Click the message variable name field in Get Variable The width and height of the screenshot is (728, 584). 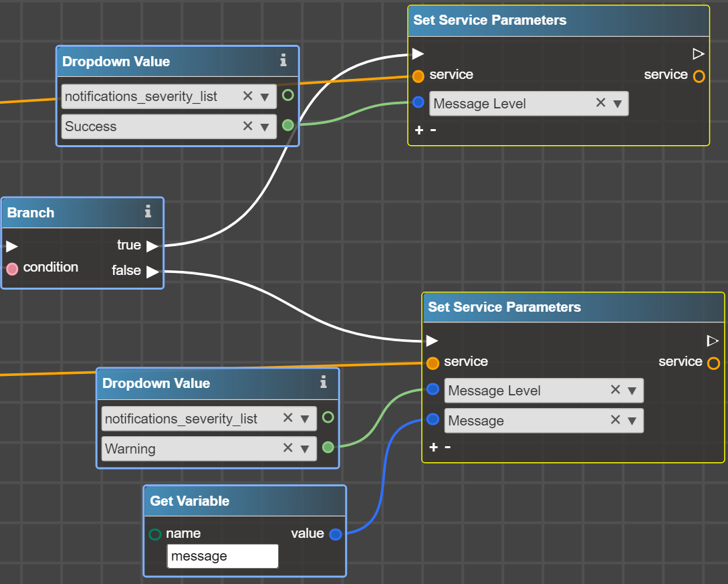click(223, 556)
